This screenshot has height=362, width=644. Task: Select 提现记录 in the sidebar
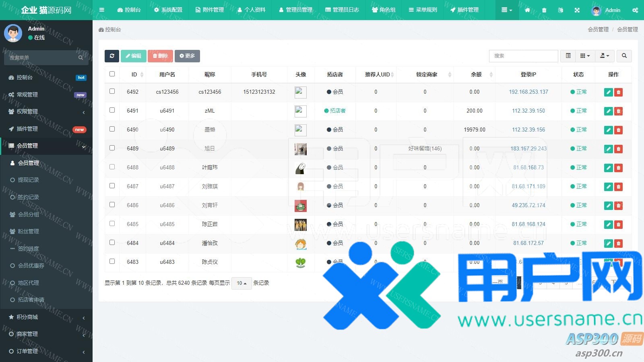click(28, 180)
